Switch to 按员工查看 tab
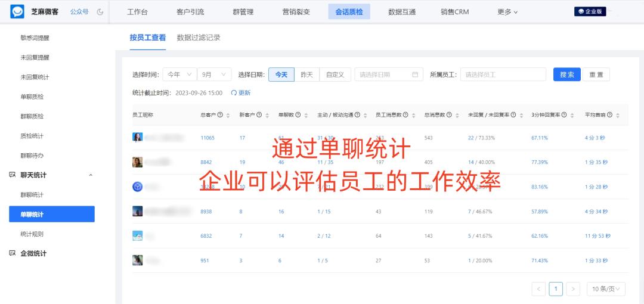The height and width of the screenshot is (304, 644). click(x=148, y=38)
